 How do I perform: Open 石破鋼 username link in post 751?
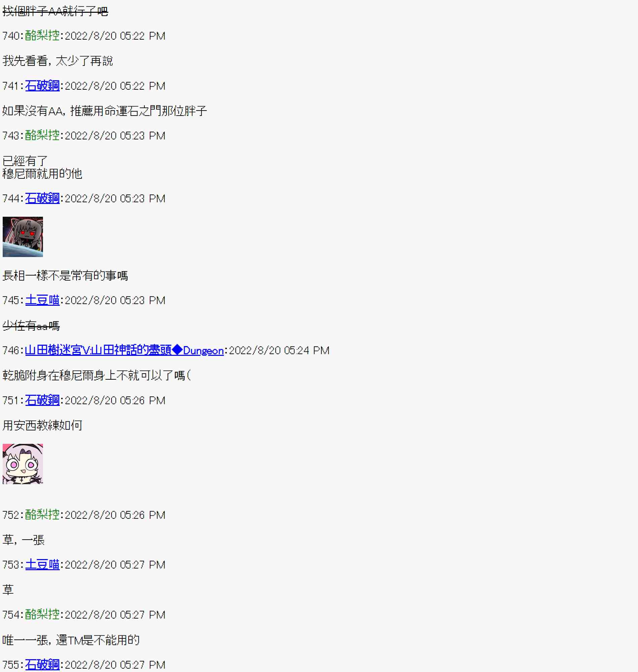click(42, 400)
